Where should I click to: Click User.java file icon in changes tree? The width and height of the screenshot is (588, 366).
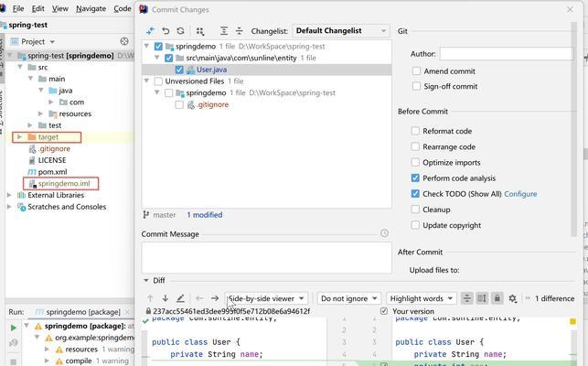190,70
